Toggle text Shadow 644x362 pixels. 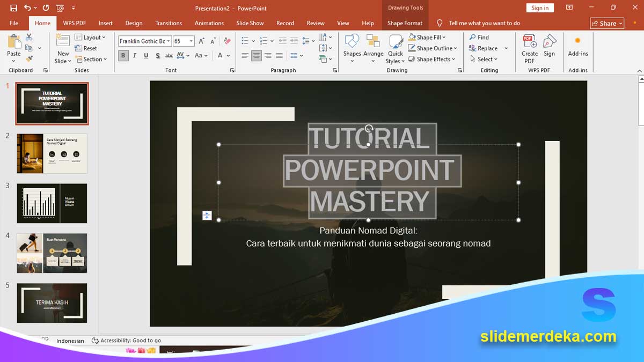157,55
